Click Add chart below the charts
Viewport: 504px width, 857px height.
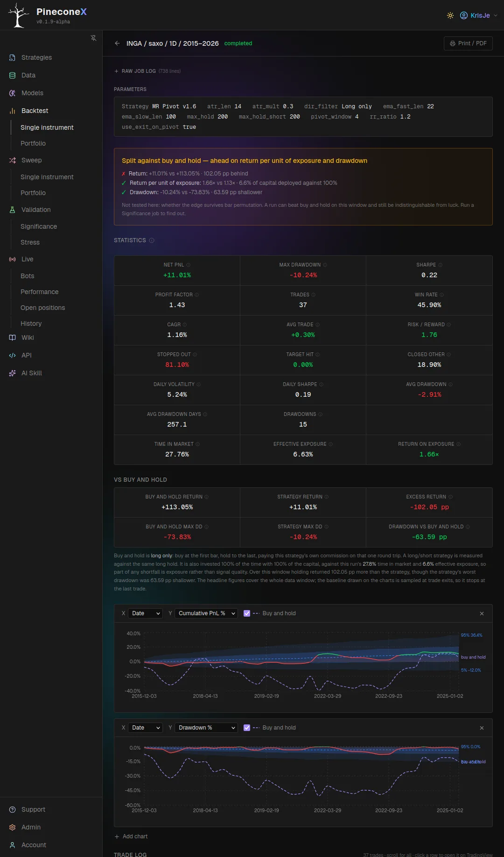(131, 836)
